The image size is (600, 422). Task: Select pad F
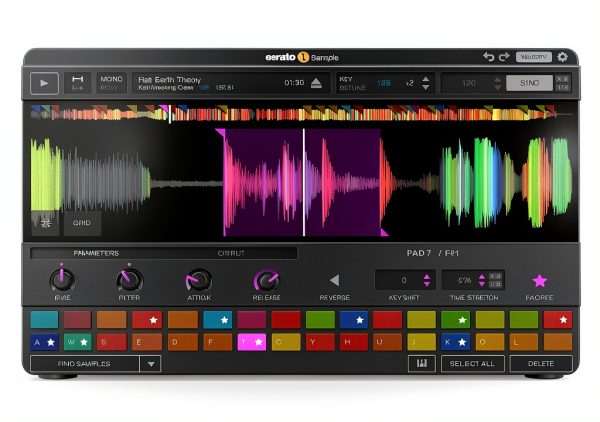(x=217, y=342)
